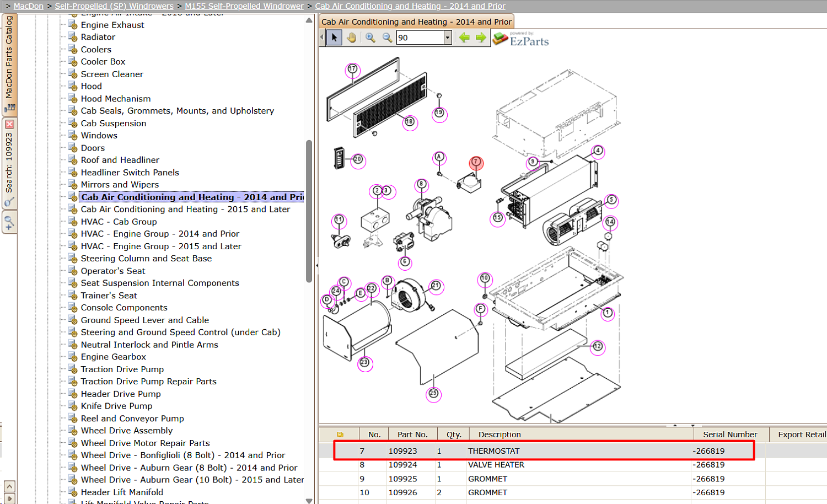Viewport: 827px width, 504px height.
Task: Click the Console Components page icon
Action: coord(73,308)
